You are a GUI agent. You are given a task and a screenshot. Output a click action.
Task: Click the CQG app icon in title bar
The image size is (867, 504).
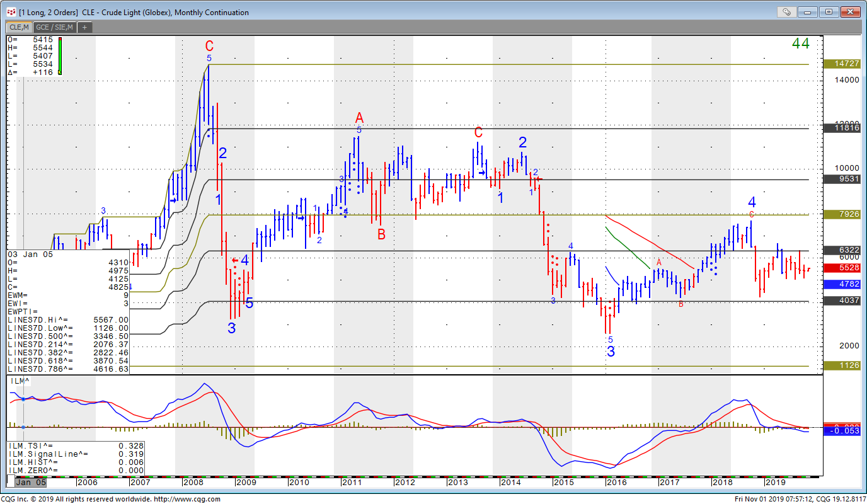pyautogui.click(x=11, y=12)
